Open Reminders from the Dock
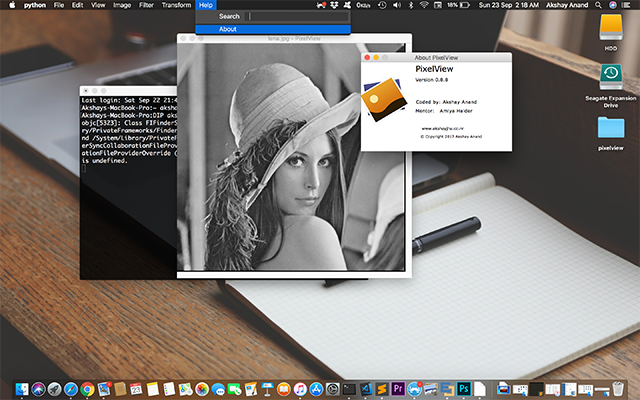640x400 pixels. [x=169, y=389]
